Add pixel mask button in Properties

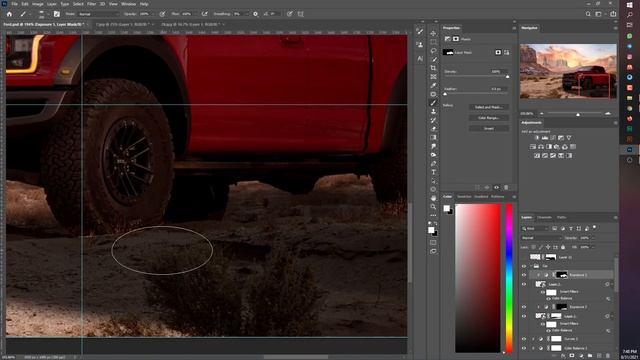pos(498,52)
